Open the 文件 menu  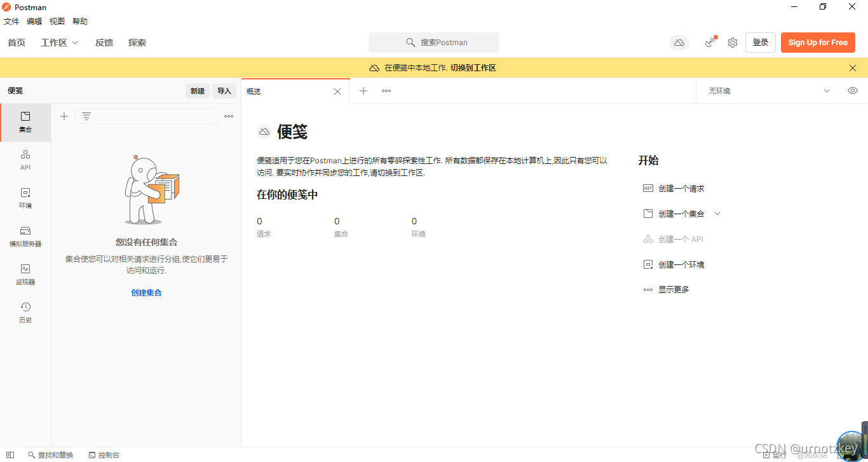click(x=11, y=21)
